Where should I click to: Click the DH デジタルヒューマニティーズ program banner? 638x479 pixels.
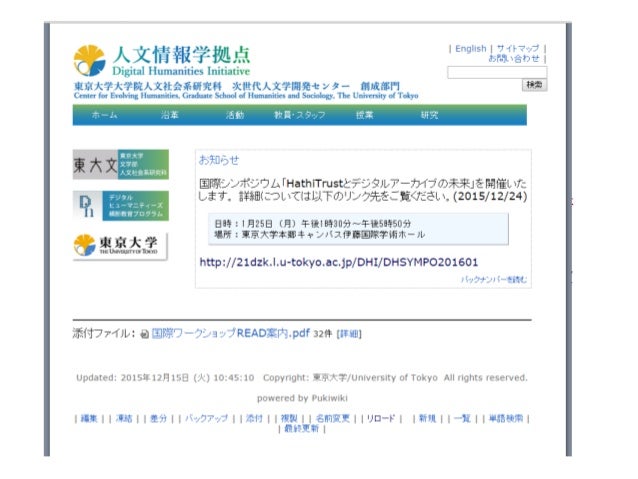click(x=121, y=206)
